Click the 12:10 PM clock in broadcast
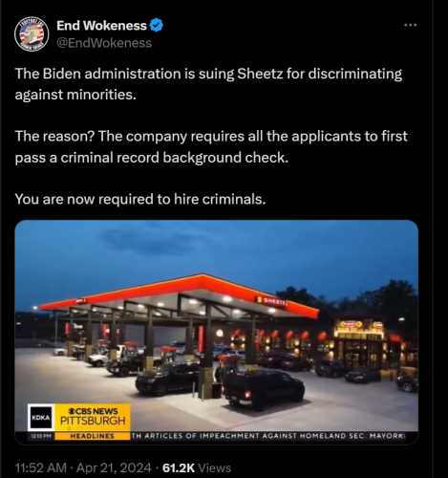The width and height of the screenshot is (448, 478). [41, 436]
